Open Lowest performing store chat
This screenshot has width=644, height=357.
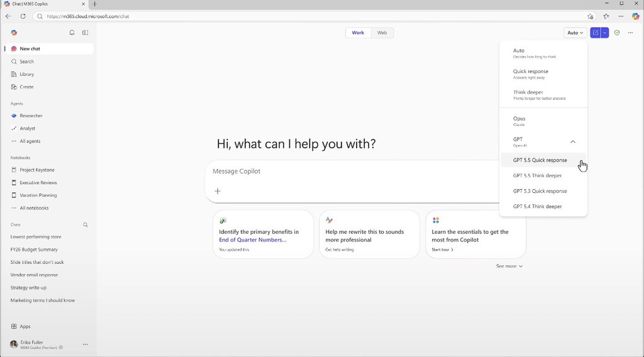click(x=36, y=237)
